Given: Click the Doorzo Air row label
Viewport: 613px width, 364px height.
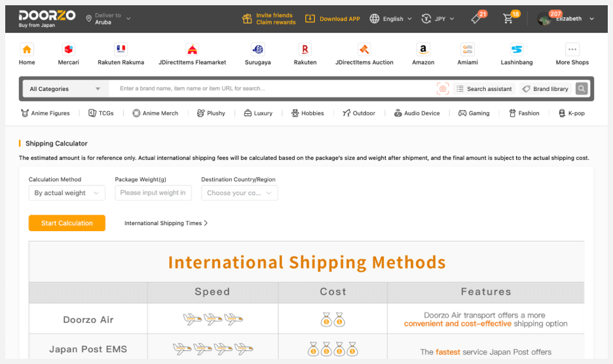Looking at the screenshot, I should pyautogui.click(x=88, y=320).
